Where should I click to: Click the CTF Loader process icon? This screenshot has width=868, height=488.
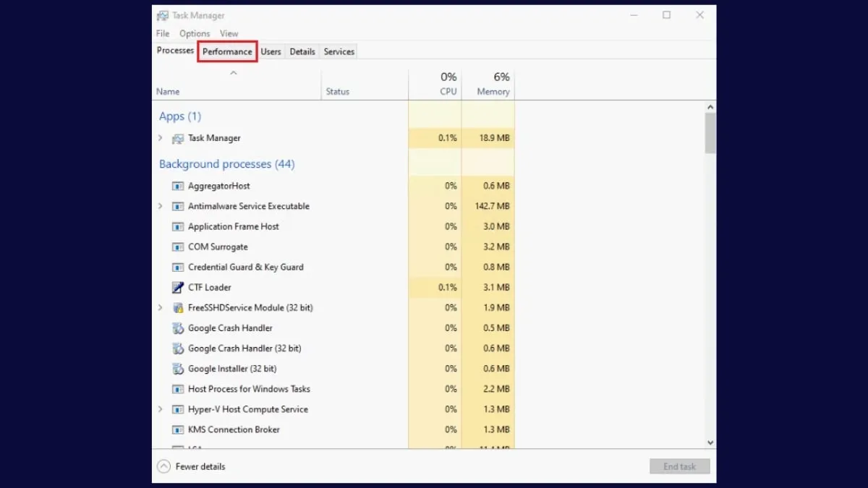[x=178, y=287]
